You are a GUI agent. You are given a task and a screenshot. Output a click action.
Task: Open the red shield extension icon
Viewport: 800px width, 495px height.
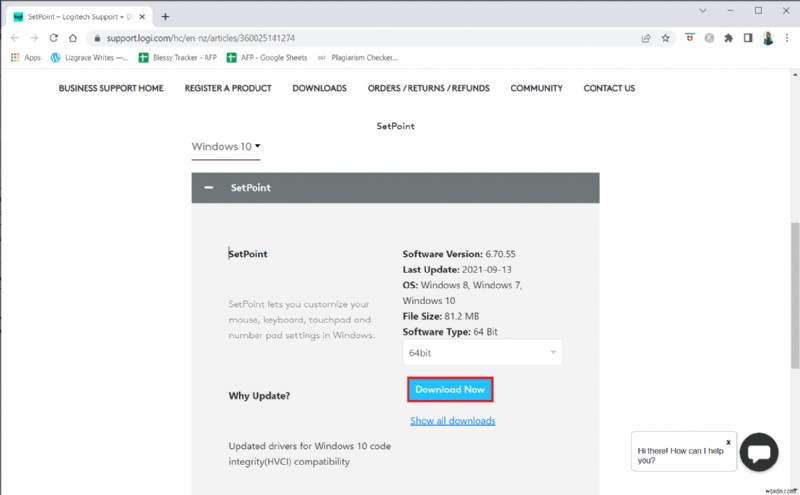click(690, 38)
